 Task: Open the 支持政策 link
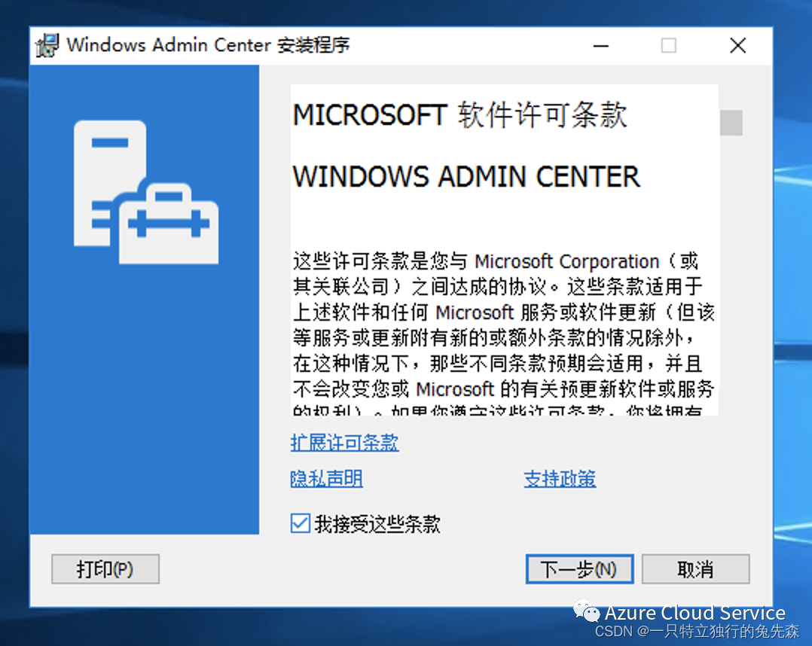point(560,478)
